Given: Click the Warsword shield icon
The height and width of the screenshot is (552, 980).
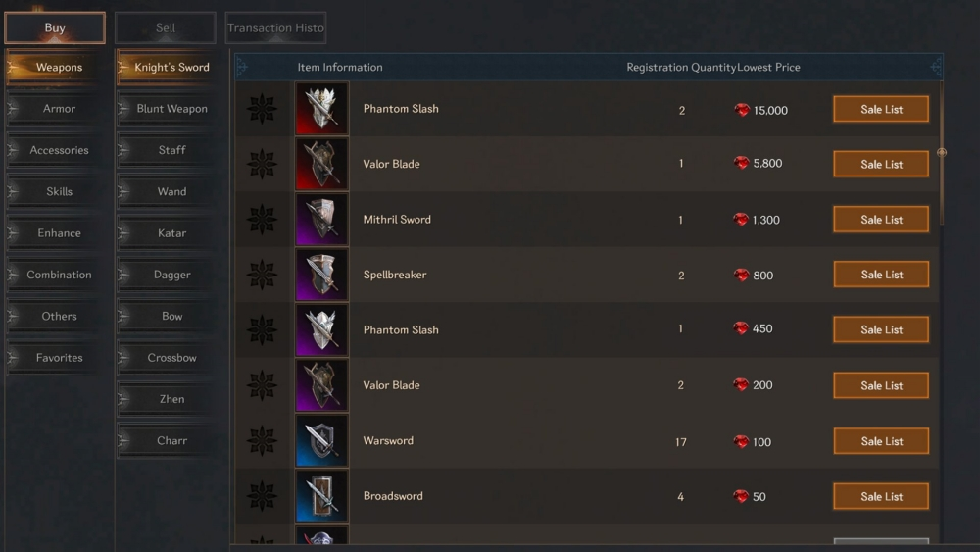Looking at the screenshot, I should [x=321, y=441].
